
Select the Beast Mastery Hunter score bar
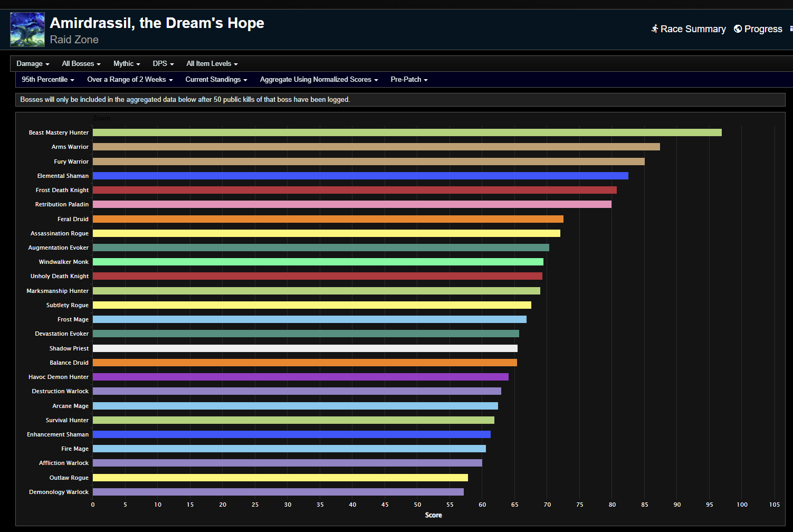click(x=406, y=132)
